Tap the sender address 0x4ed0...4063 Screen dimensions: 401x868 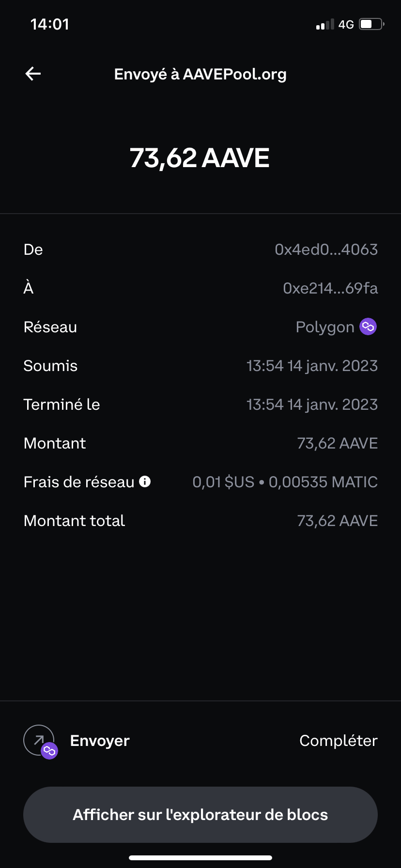(326, 249)
